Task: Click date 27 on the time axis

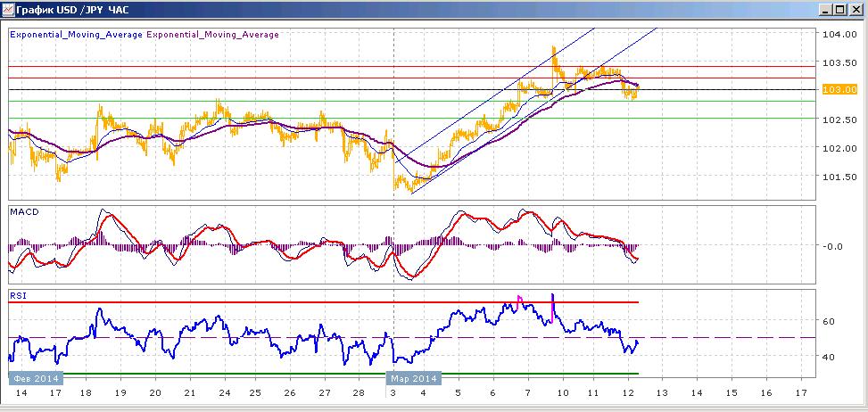Action: 325,392
